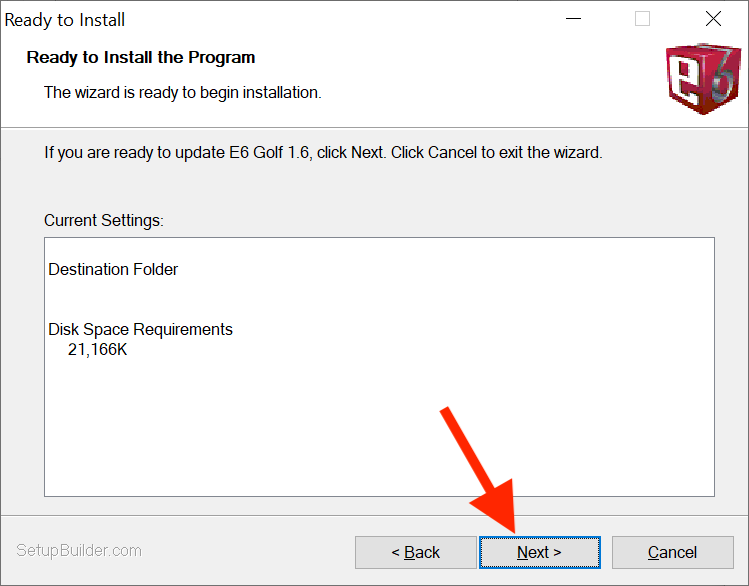
Task: Click the Destination Folder line in settings
Action: coord(113,269)
